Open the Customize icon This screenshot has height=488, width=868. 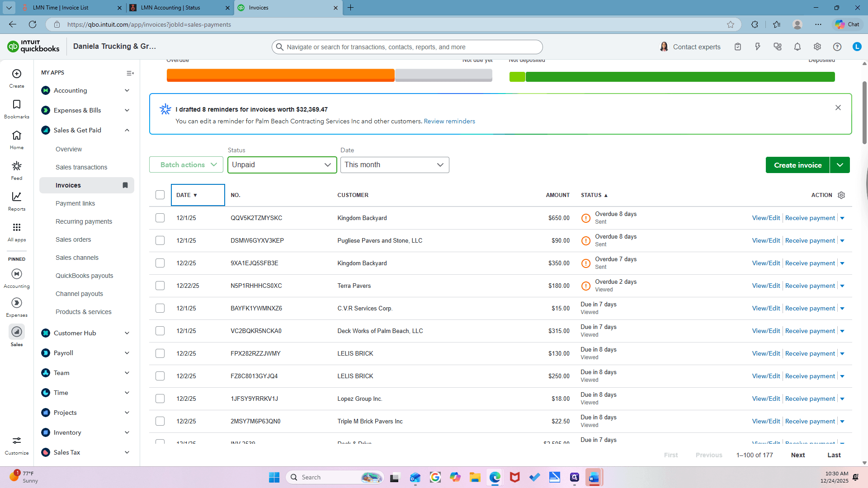pos(17,441)
